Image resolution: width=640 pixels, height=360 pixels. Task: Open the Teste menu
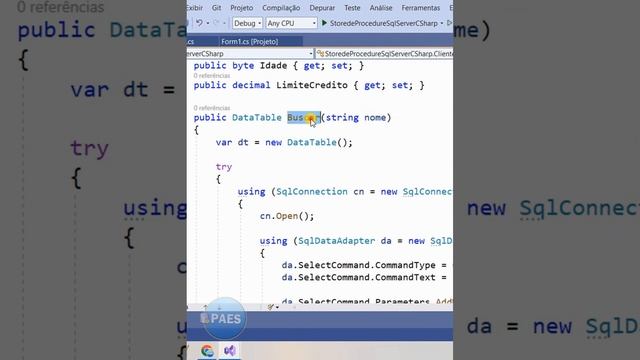tap(352, 8)
